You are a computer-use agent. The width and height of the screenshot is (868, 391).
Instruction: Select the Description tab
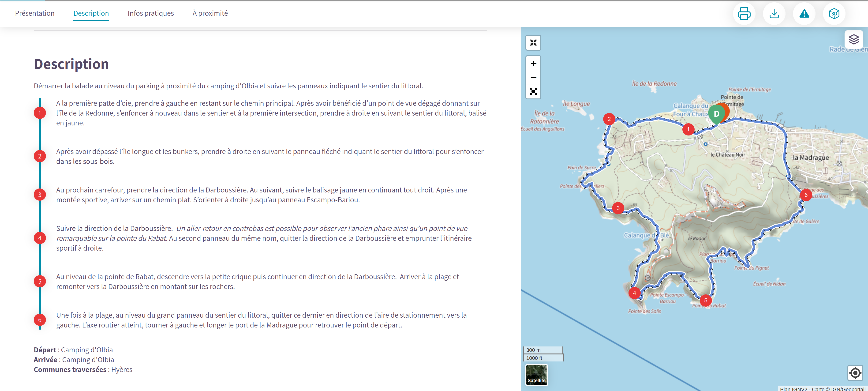click(x=91, y=13)
